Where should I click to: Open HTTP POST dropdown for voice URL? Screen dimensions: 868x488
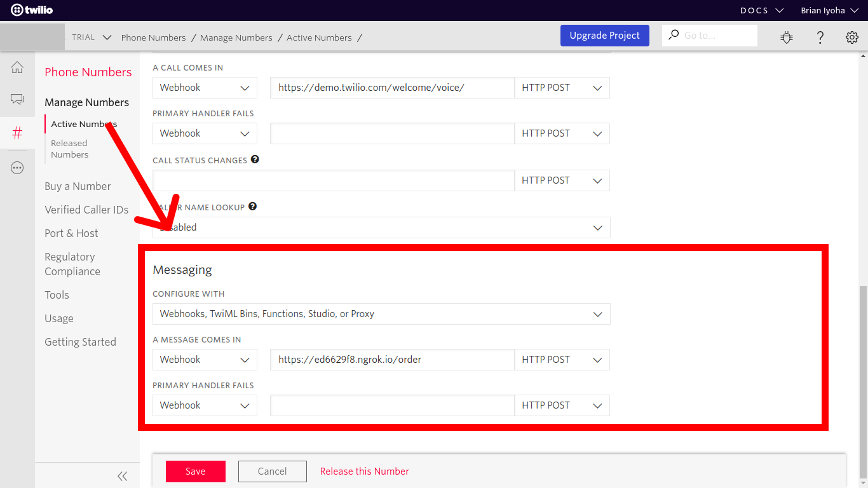coord(562,88)
